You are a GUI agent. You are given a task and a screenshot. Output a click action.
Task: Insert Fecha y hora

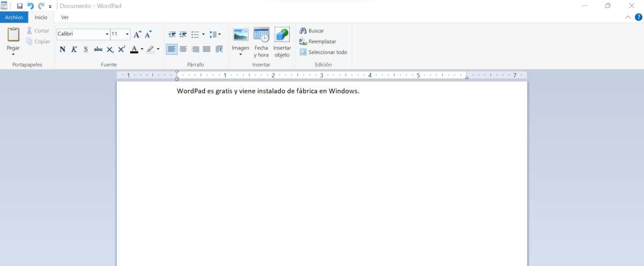(261, 42)
